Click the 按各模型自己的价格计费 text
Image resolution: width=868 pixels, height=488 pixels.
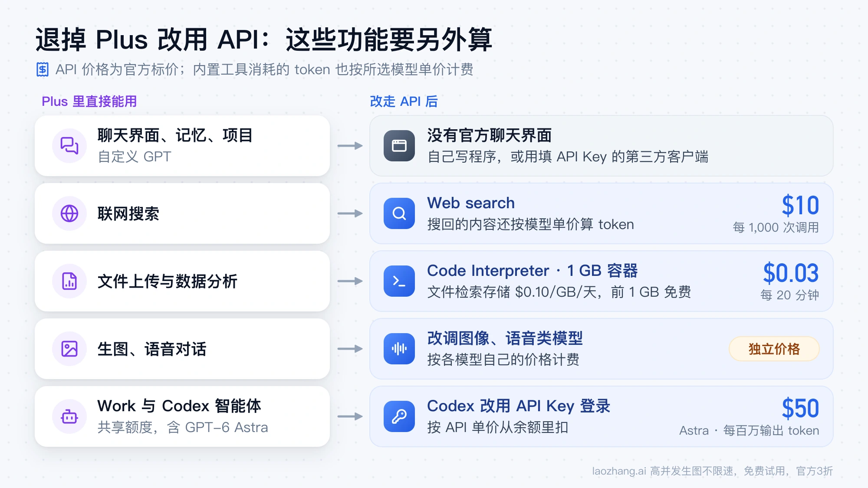(x=503, y=360)
